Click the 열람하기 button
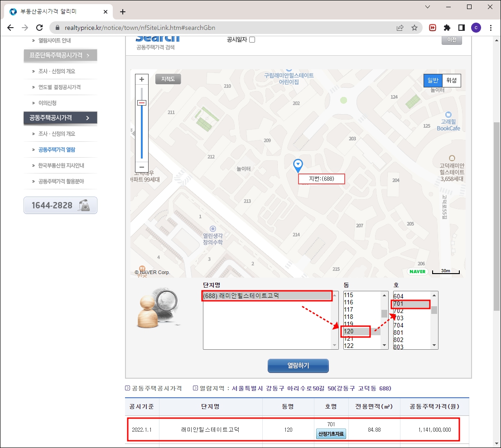 point(298,366)
